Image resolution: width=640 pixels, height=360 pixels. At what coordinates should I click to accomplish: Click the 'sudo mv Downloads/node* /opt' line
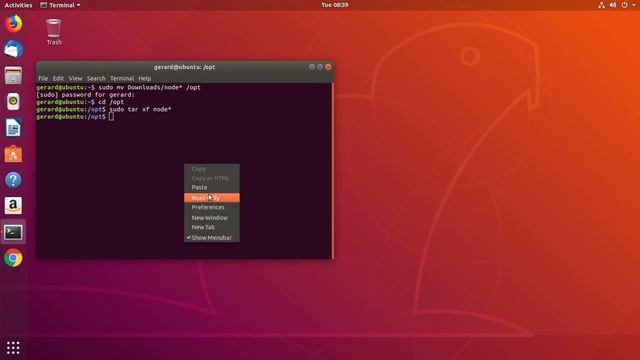click(149, 87)
